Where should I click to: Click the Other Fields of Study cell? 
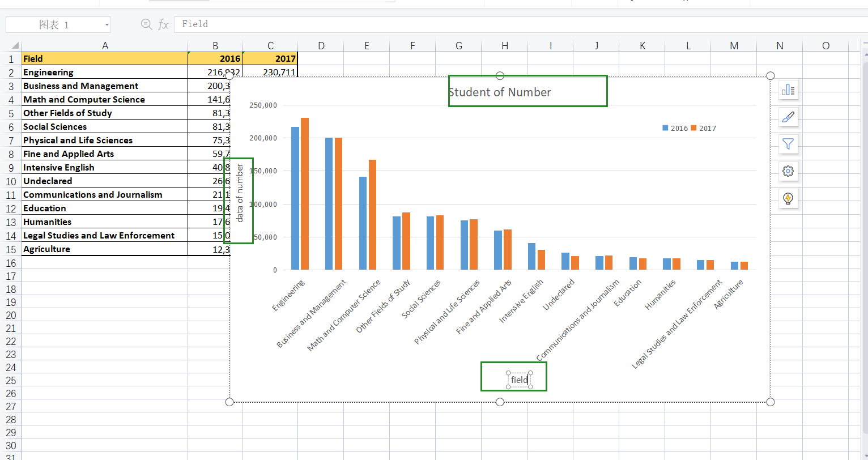coord(105,113)
